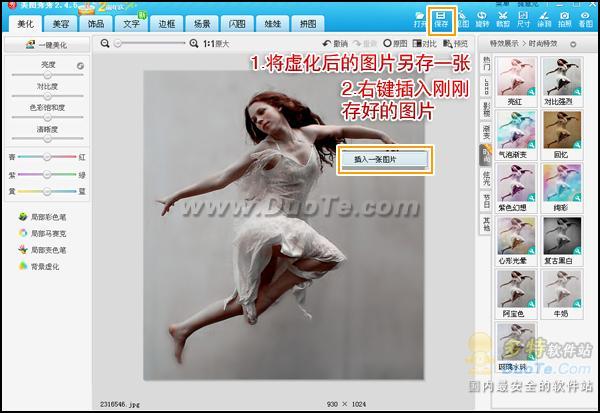Switch to the 文字 tab
Image resolution: width=600 pixels, height=413 pixels.
coord(131,24)
